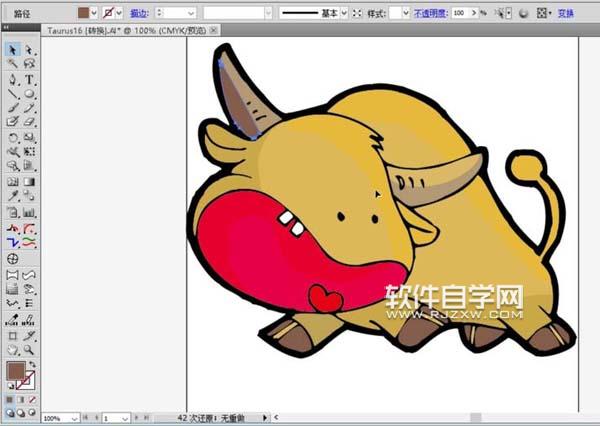Select the Scale tool
This screenshot has height=426, width=600.
pyautogui.click(x=29, y=137)
